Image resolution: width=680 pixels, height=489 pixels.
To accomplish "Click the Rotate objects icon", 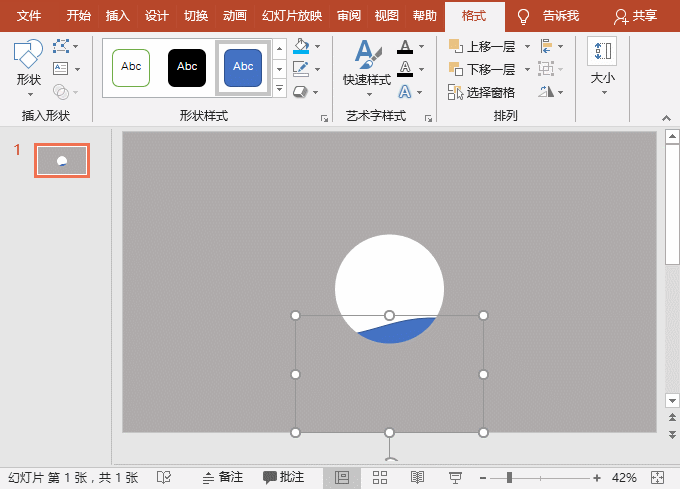I will click(545, 92).
